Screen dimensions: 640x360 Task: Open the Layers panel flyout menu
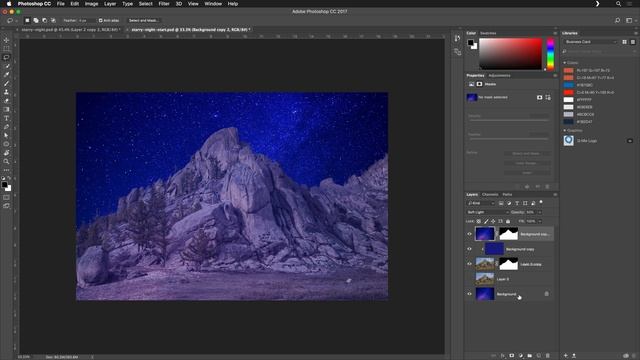tap(555, 195)
